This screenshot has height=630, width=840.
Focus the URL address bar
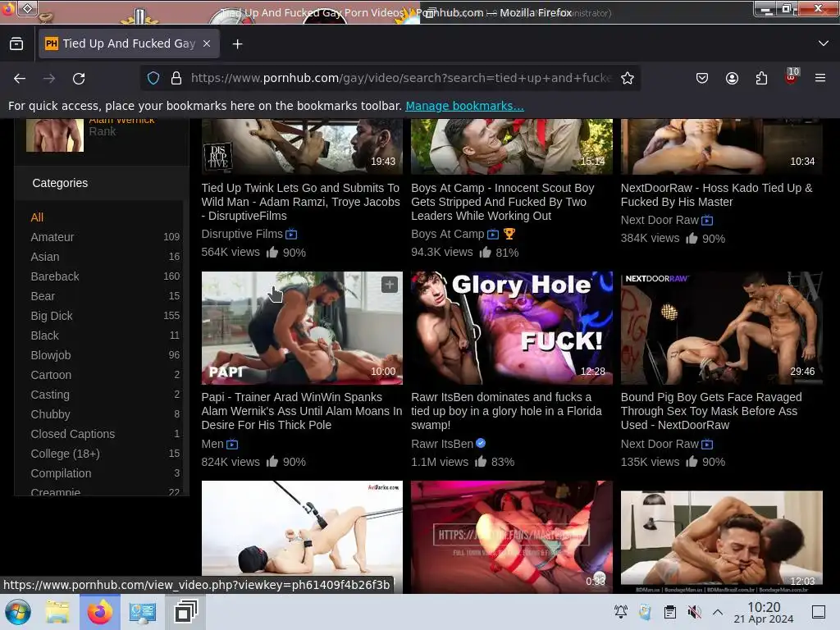click(x=400, y=78)
